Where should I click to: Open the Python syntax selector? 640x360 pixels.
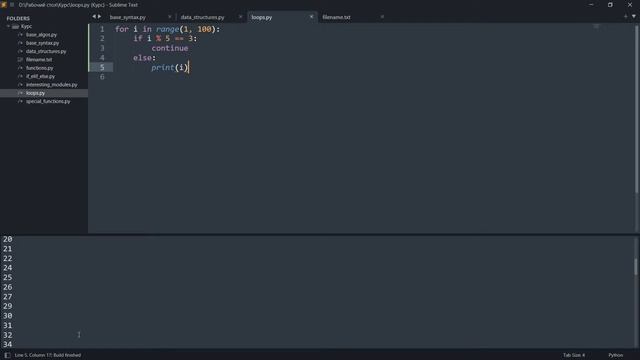point(616,355)
